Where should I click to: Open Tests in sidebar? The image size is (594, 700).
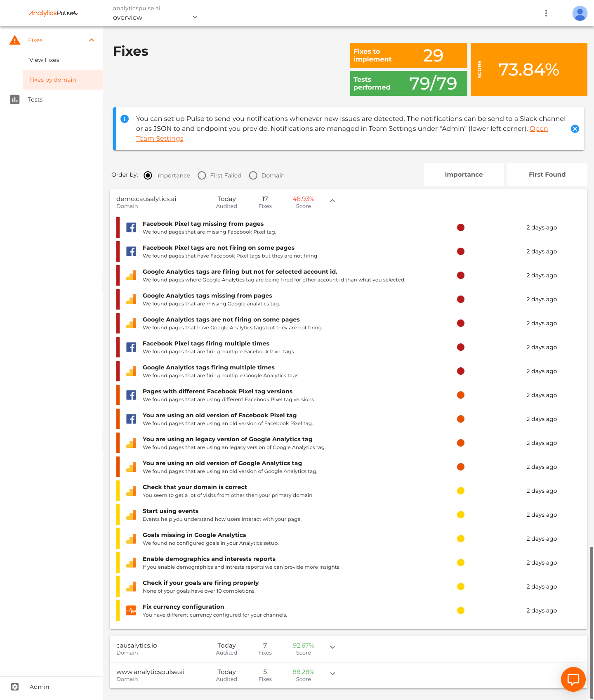[x=35, y=99]
